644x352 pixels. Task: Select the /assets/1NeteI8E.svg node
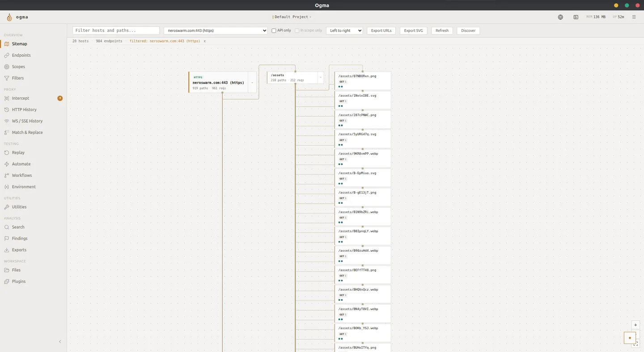[363, 100]
